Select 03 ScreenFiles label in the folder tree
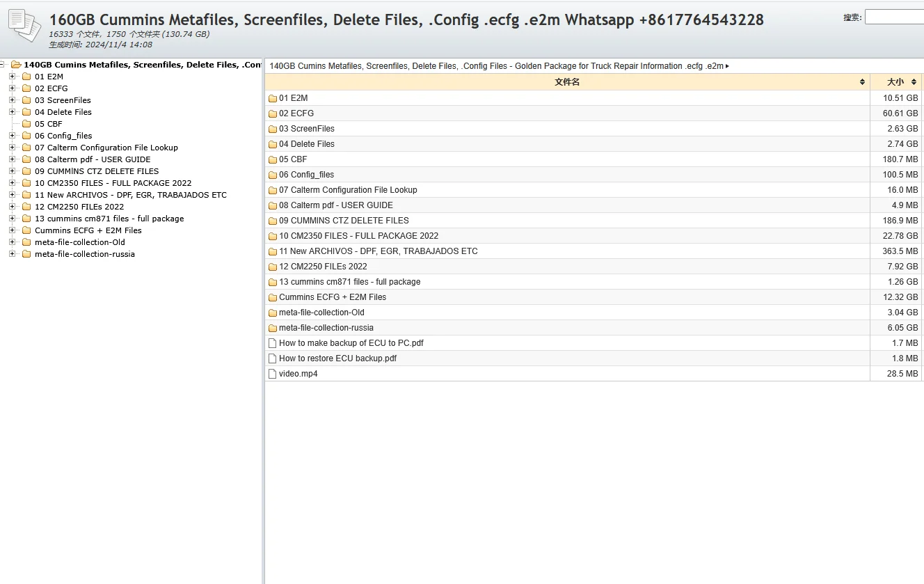Screen dimensions: 924x584 63,100
